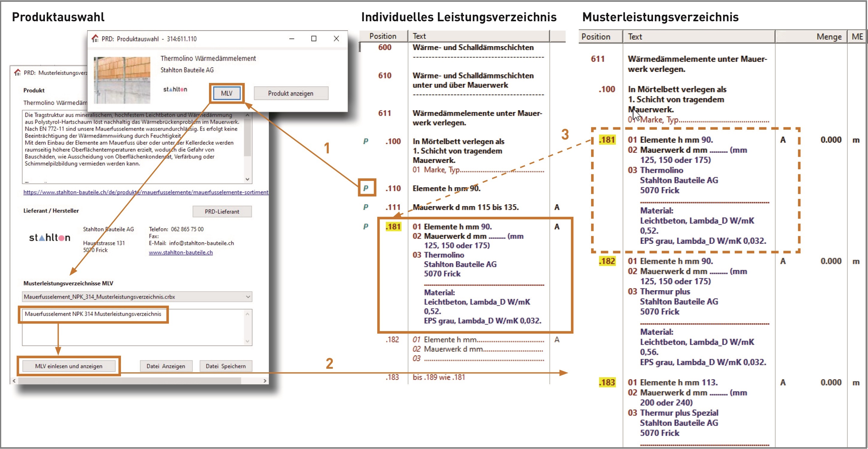Open the stahlton-bauteile.ch Mauerfusselemente product link

pos(146,192)
